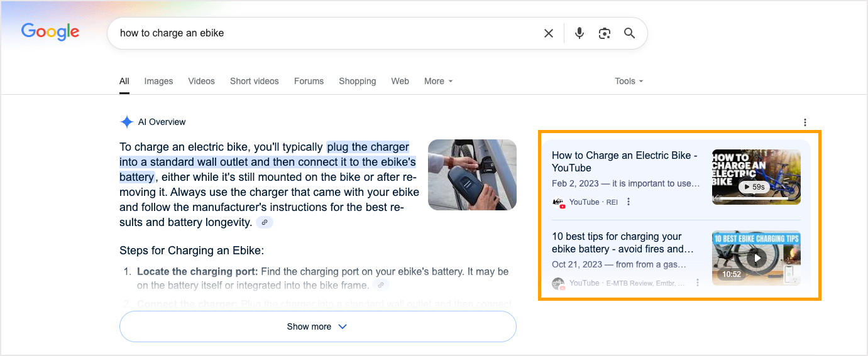Clear the search box text

coord(549,33)
